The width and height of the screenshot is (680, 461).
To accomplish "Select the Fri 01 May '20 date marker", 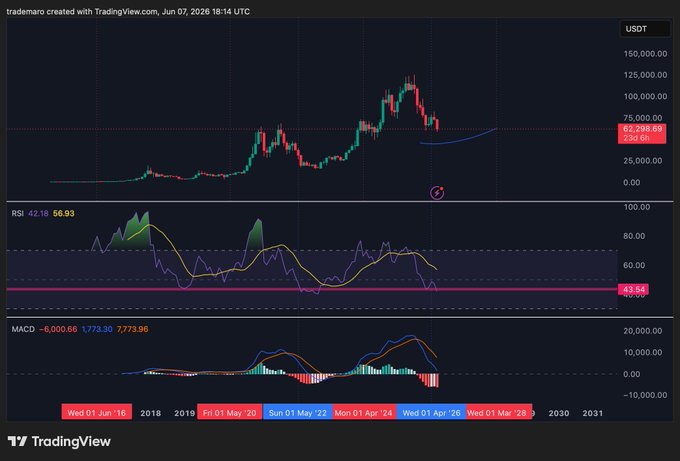I will 229,413.
